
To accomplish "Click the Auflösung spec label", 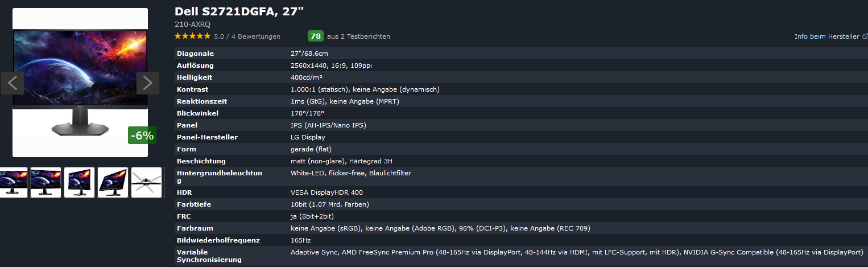I will click(x=195, y=65).
